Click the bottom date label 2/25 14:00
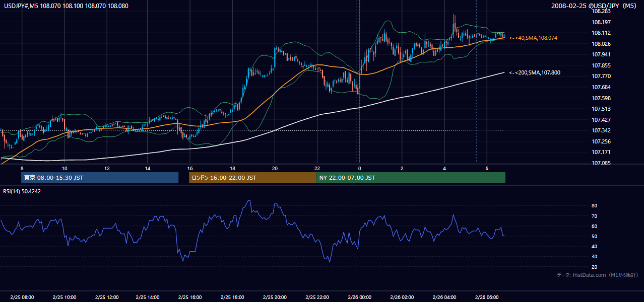This screenshot has width=644, height=302. (149, 297)
